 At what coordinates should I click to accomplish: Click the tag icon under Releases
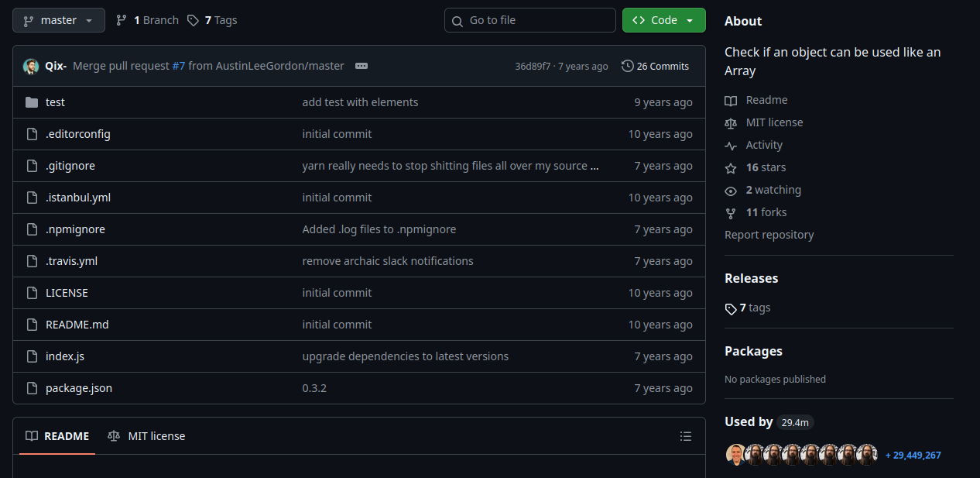[x=731, y=308]
